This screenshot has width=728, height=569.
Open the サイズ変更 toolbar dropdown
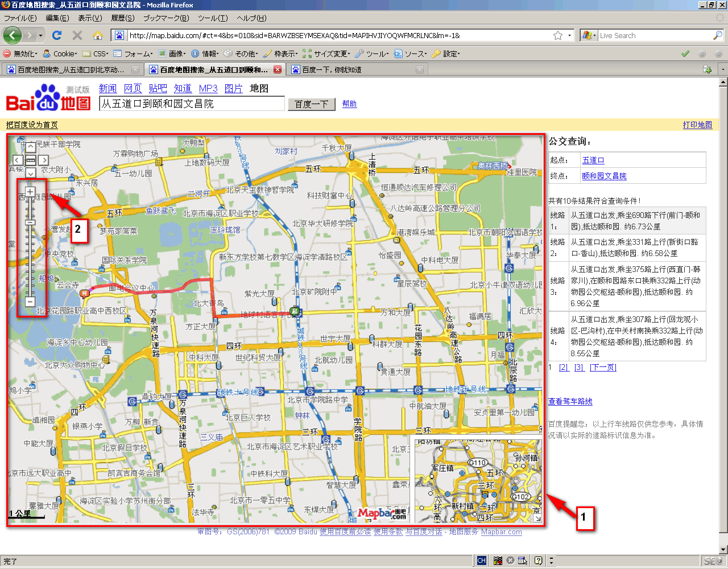pos(326,53)
